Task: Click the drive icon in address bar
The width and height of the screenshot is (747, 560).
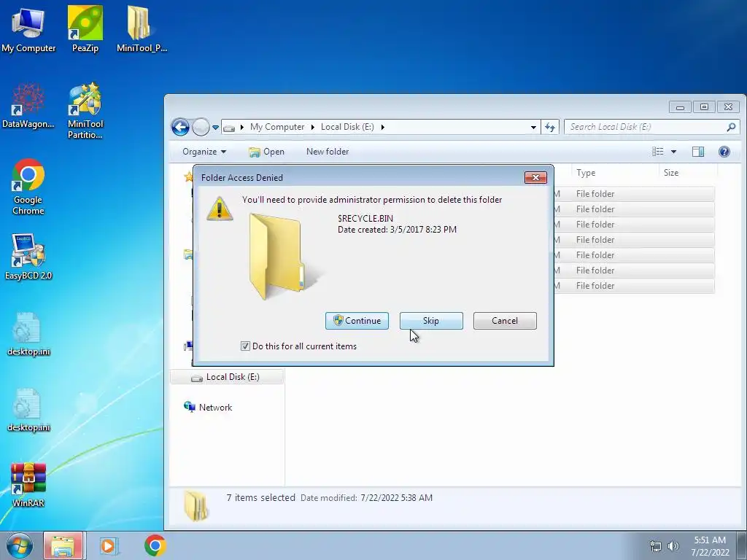Action: click(x=229, y=128)
